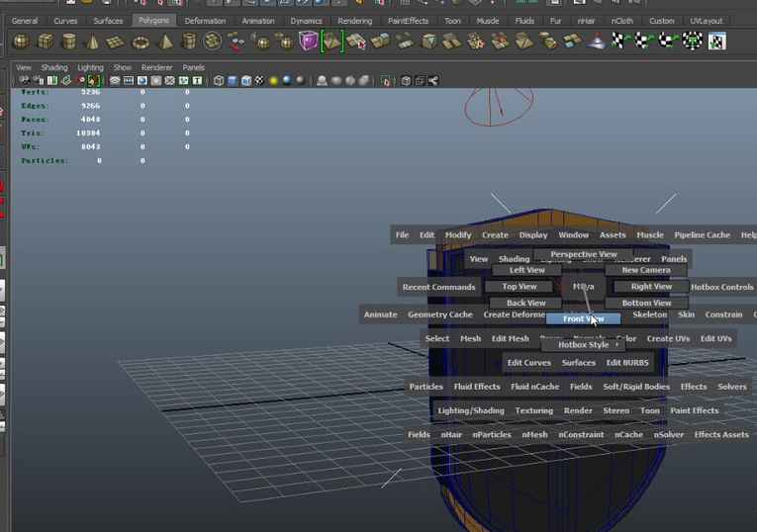Open the Shading panel menu

[x=54, y=67]
